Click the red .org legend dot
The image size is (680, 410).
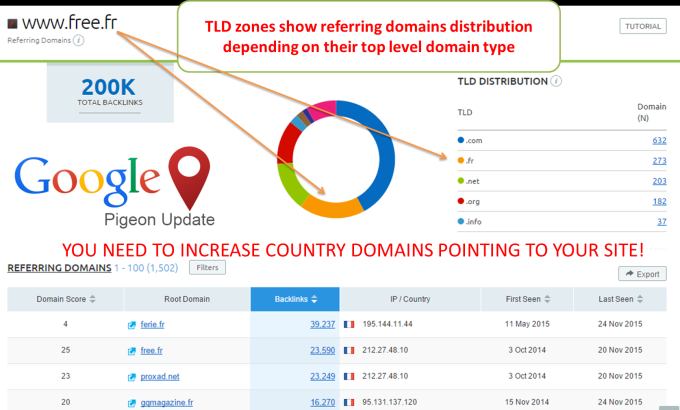click(461, 201)
